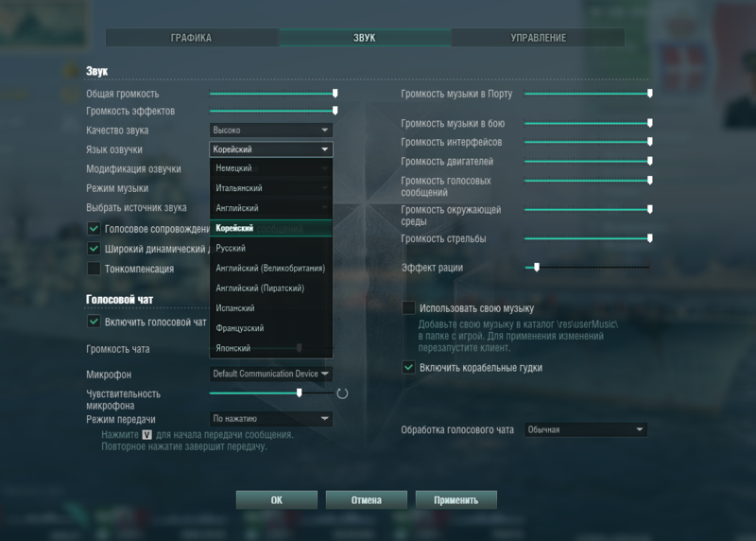The height and width of the screenshot is (541, 756).
Task: Select Немецкий voiceover language
Action: coord(271,168)
